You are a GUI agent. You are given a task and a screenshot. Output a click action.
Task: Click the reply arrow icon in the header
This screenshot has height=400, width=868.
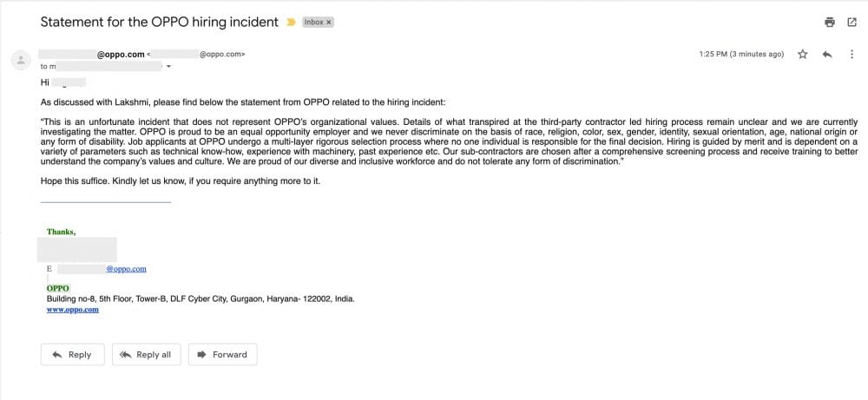pos(827,54)
